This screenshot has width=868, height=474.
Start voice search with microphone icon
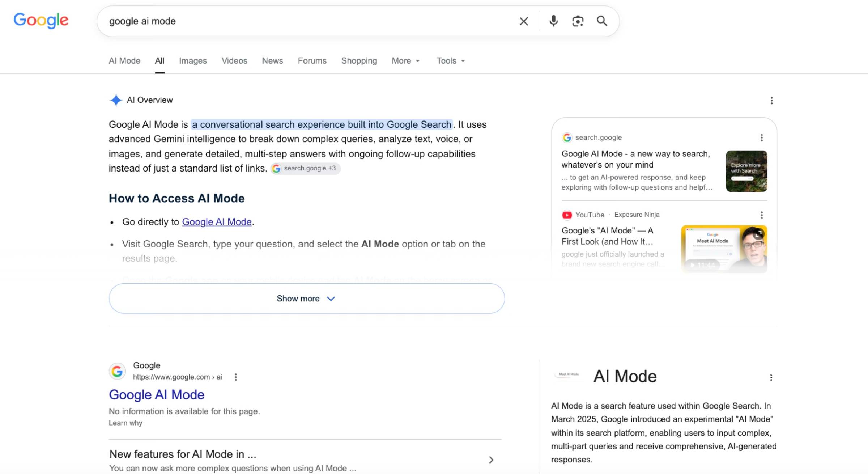coord(553,21)
